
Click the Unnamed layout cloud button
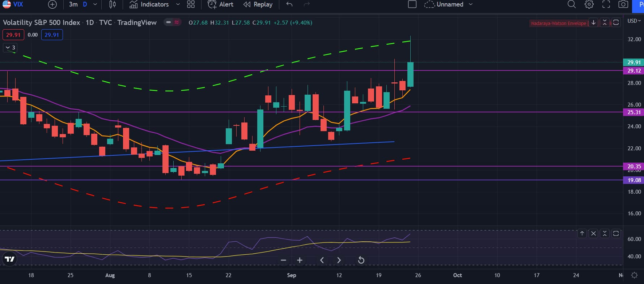click(x=444, y=4)
